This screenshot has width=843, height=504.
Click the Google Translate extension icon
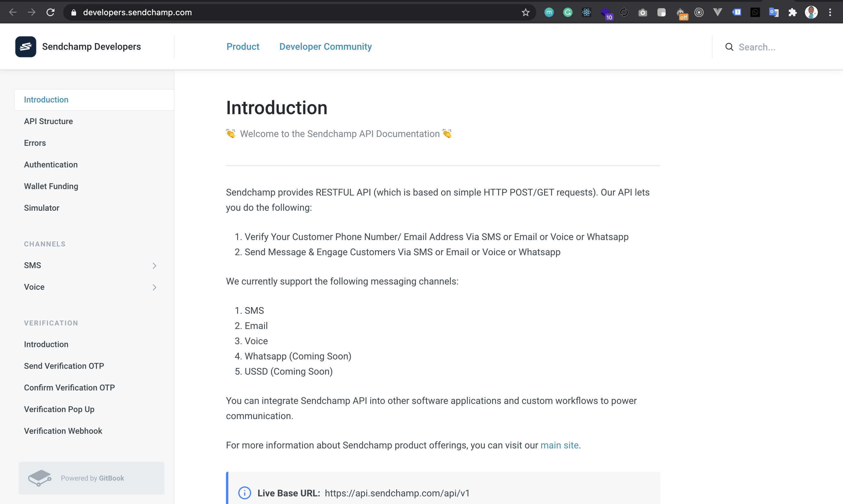coord(773,13)
